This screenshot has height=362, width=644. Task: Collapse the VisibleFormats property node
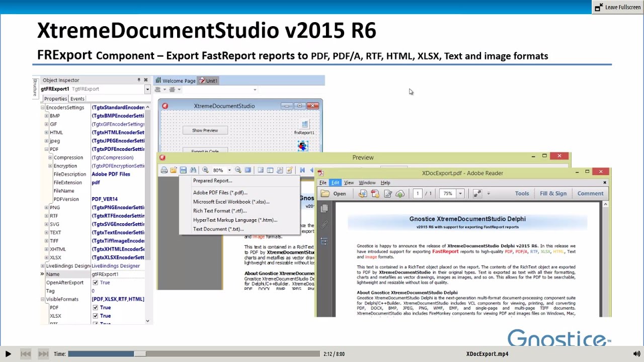pyautogui.click(x=42, y=299)
